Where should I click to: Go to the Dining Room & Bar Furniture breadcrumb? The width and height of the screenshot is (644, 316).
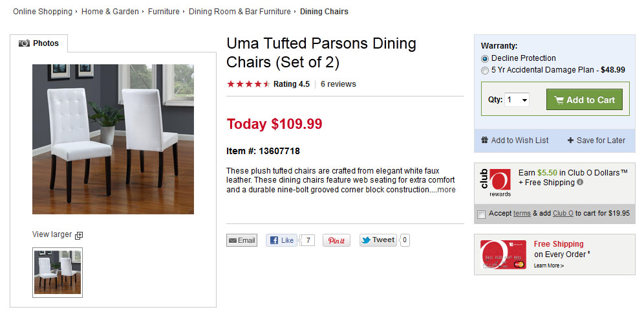pos(239,12)
